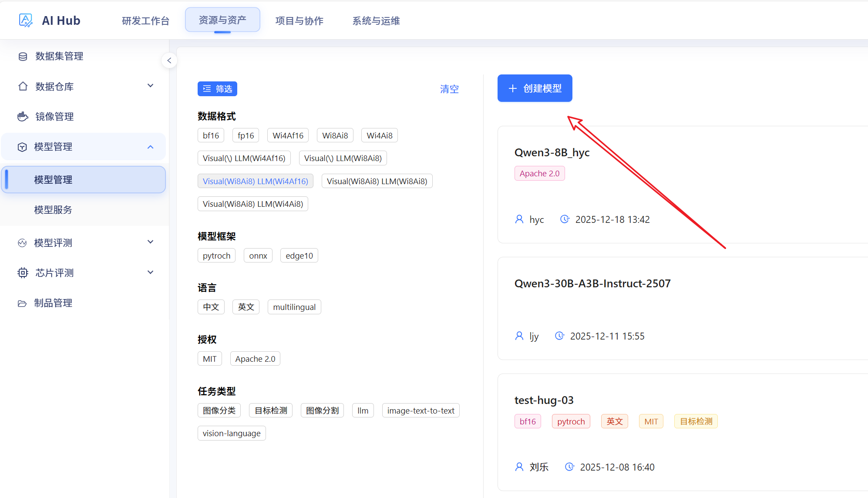Select the 目标检测 task type filter

point(271,411)
